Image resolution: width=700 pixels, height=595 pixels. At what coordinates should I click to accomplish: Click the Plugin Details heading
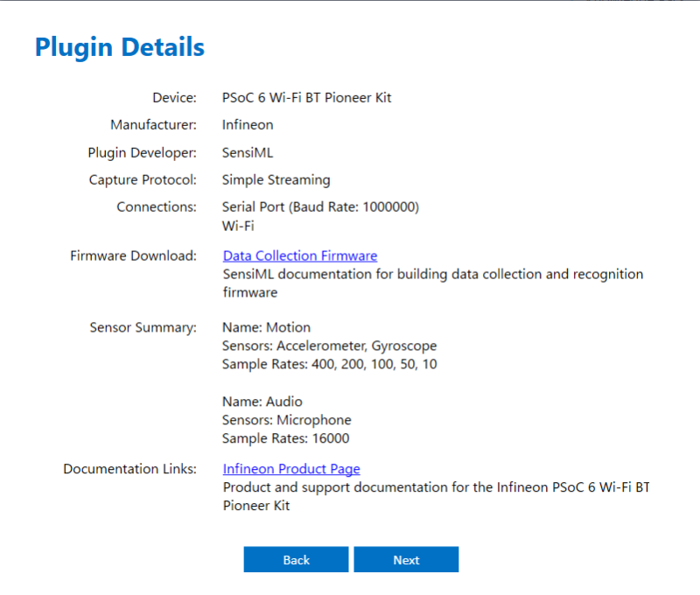119,47
